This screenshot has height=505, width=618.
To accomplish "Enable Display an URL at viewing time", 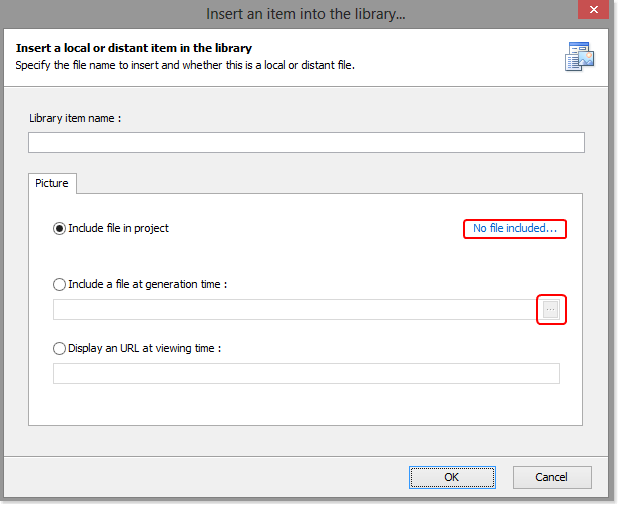I will pyautogui.click(x=60, y=349).
